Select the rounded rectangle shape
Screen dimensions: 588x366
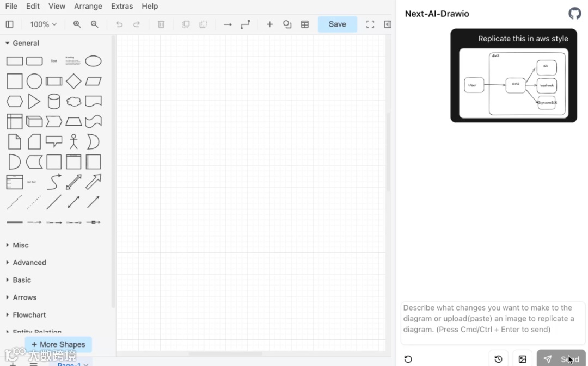[34, 61]
